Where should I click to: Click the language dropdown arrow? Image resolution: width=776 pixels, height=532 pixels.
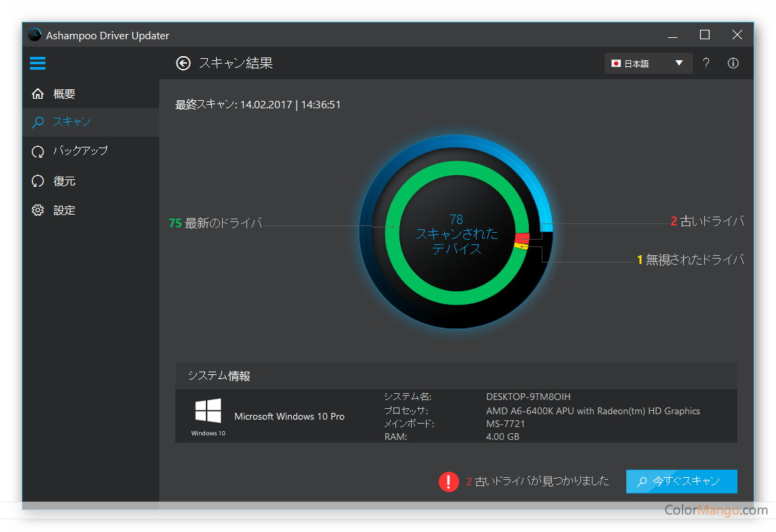(679, 64)
